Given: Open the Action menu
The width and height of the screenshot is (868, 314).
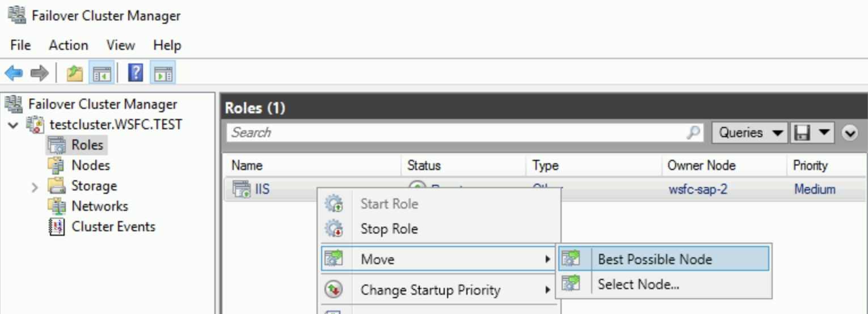Looking at the screenshot, I should click(68, 45).
